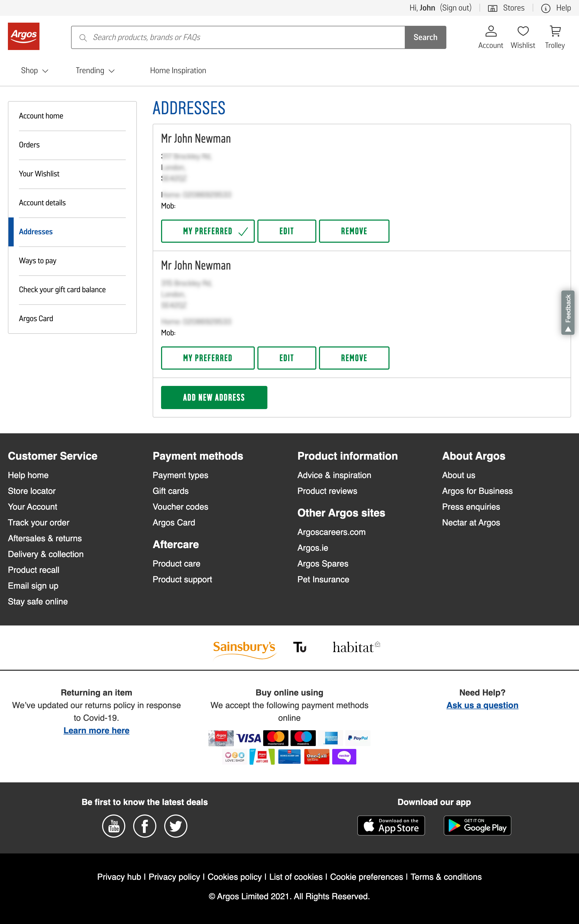Screen dimensions: 579x924
Task: Set second address as My Preferred
Action: [x=208, y=358]
